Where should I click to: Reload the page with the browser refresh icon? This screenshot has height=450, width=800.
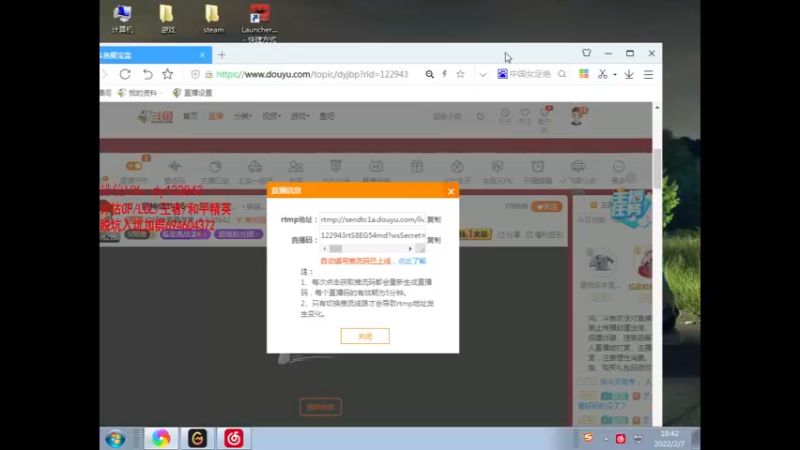coord(125,74)
